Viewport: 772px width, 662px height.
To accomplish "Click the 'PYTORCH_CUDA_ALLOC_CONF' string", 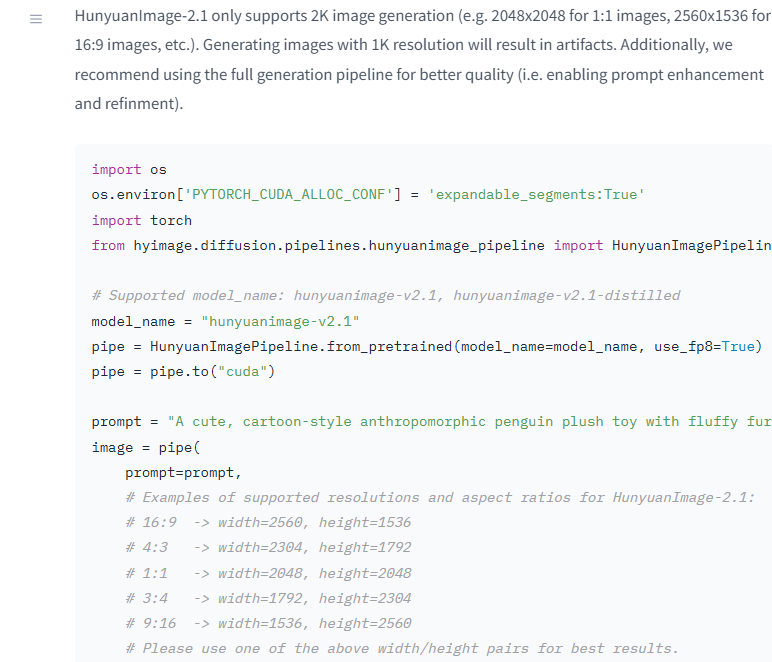I will [x=288, y=195].
